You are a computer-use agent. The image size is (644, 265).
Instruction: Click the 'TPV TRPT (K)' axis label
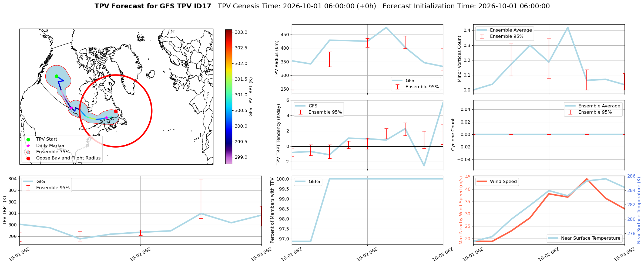click(x=5, y=210)
